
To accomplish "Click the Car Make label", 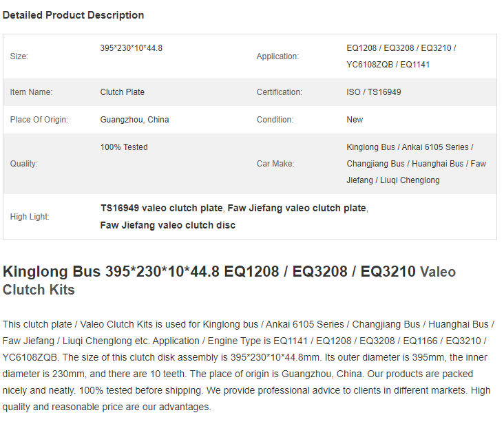I will 275,164.
